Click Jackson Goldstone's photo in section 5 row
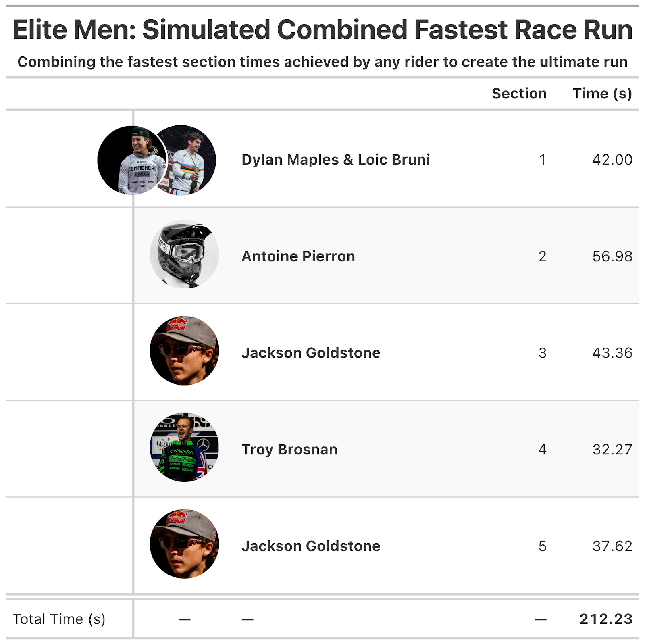The image size is (645, 644). pos(184,544)
